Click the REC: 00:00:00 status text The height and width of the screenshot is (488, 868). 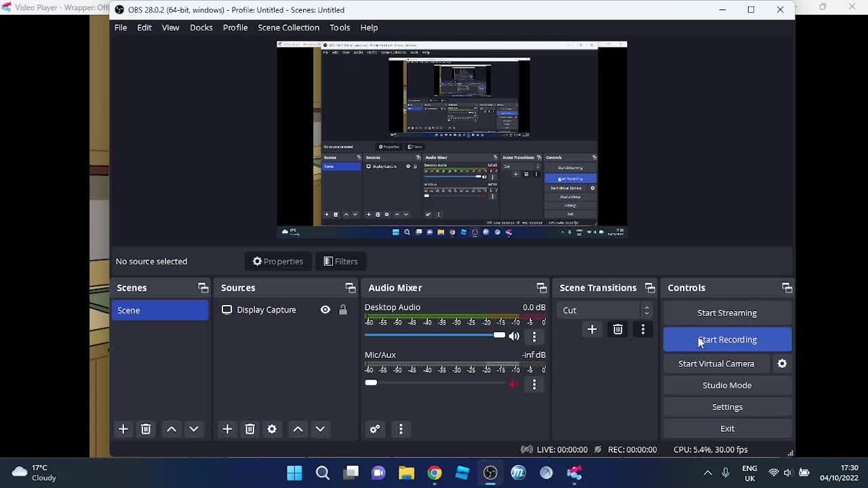tap(632, 450)
